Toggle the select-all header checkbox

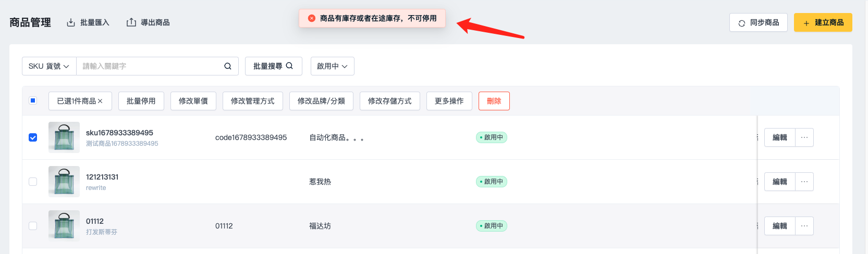[x=33, y=100]
